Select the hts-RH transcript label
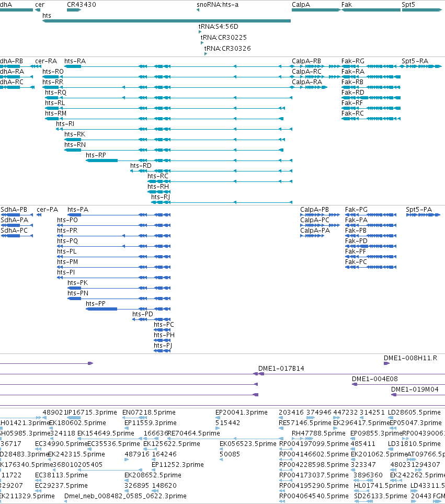This screenshot has height=504, width=445. tap(158, 187)
